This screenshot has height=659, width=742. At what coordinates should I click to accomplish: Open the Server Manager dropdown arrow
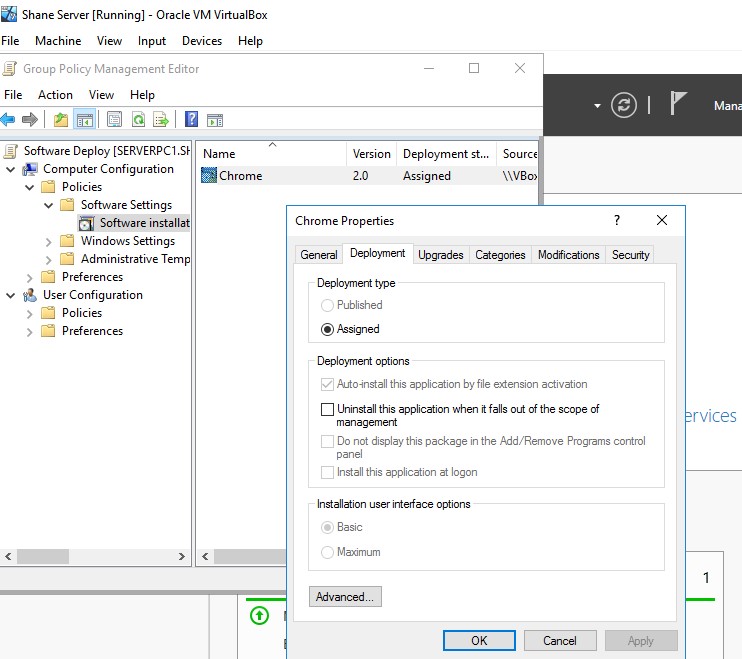coord(597,105)
